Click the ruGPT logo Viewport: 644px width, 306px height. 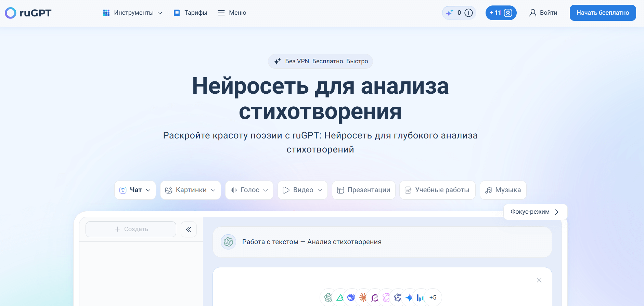click(x=28, y=13)
